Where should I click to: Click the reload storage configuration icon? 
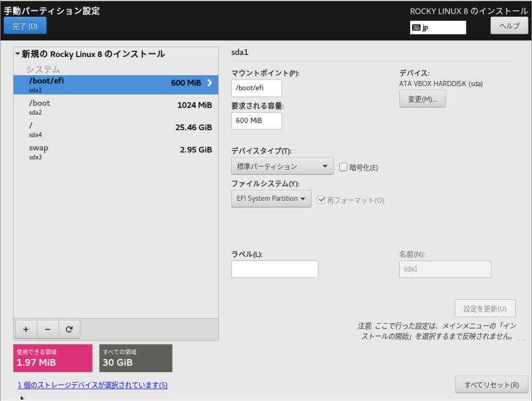(x=69, y=329)
